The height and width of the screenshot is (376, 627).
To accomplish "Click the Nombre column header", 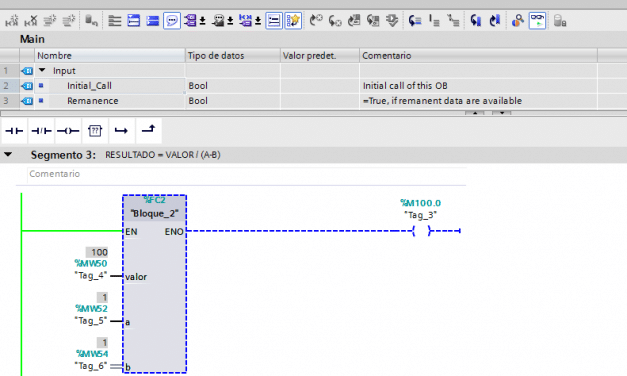I will [x=110, y=56].
